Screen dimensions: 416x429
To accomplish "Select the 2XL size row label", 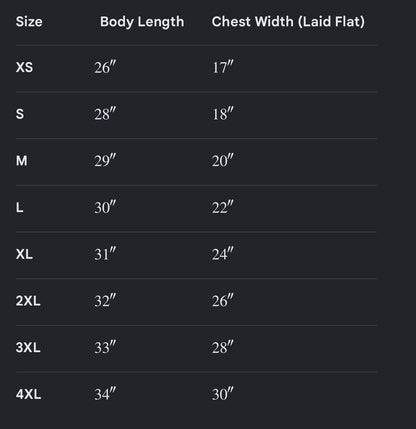I will pyautogui.click(x=28, y=301).
